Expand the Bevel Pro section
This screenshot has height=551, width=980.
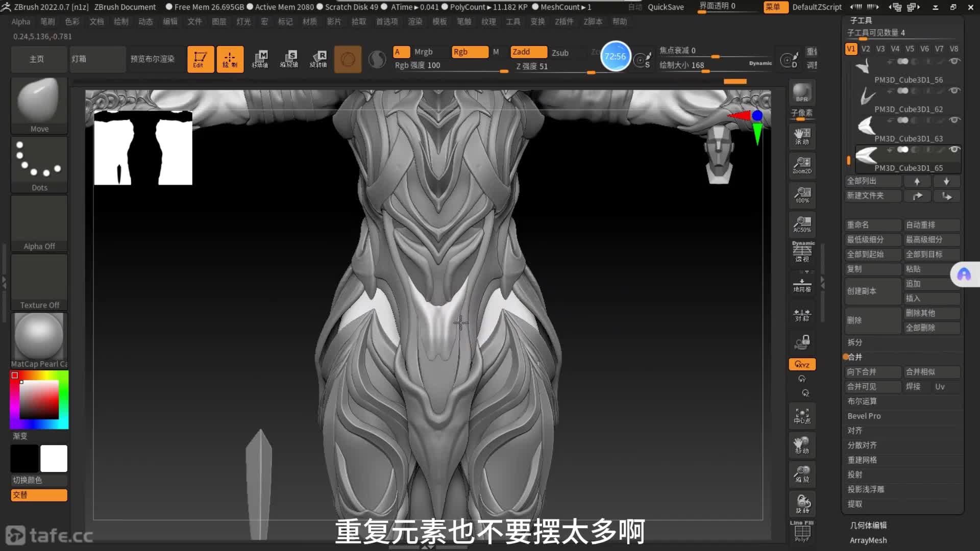click(x=864, y=416)
